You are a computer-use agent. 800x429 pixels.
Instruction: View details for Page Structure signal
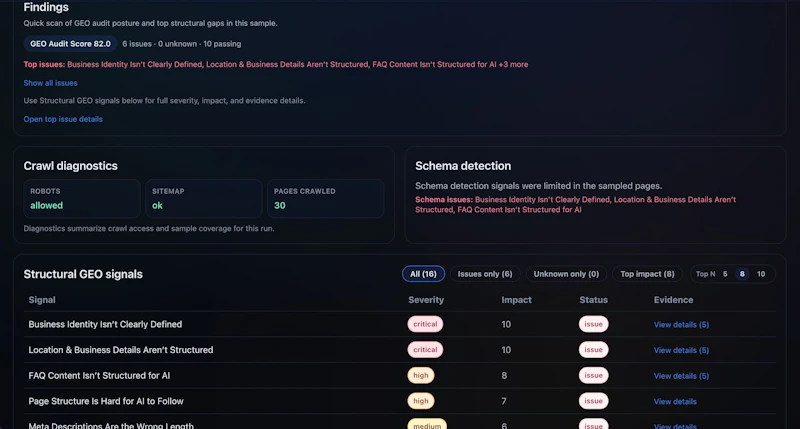(x=675, y=401)
